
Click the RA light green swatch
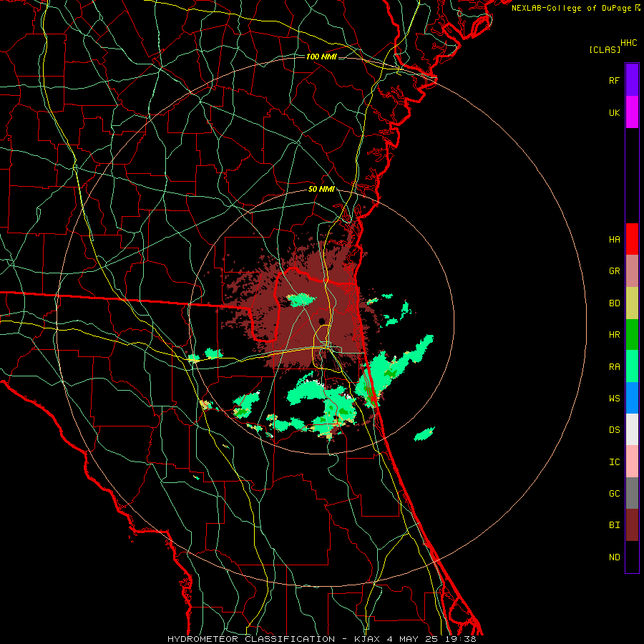[x=632, y=366]
